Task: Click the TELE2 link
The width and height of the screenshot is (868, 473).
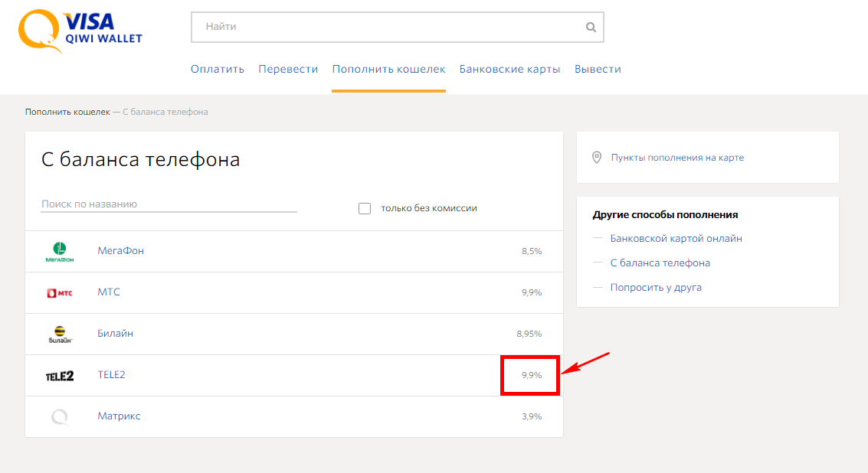Action: pyautogui.click(x=111, y=374)
